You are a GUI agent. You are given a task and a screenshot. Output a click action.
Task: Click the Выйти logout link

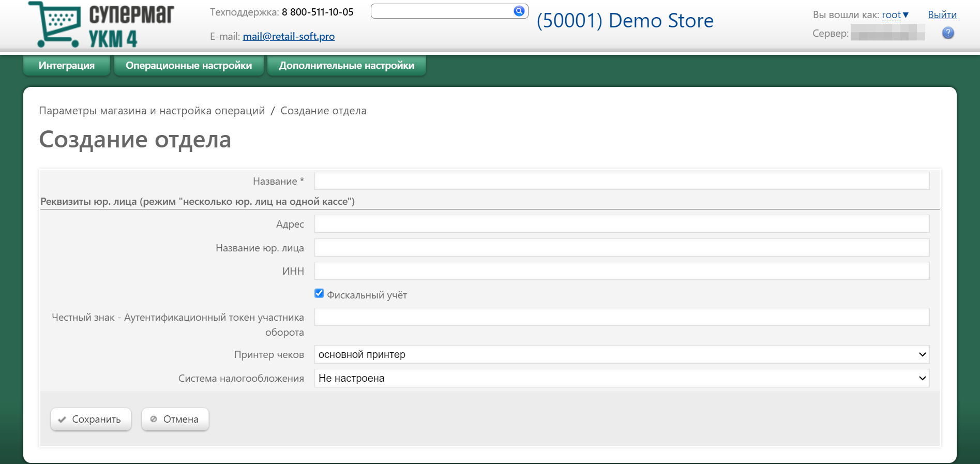[942, 15]
